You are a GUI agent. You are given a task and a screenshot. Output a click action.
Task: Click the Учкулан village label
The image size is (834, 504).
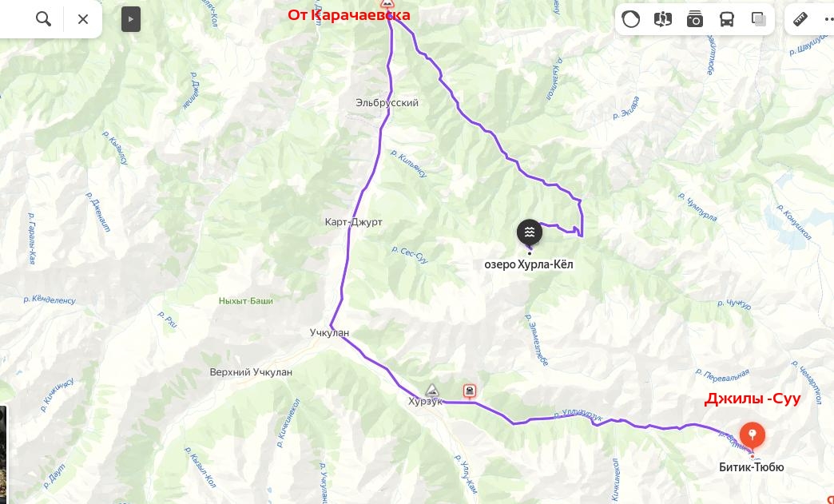tap(329, 333)
